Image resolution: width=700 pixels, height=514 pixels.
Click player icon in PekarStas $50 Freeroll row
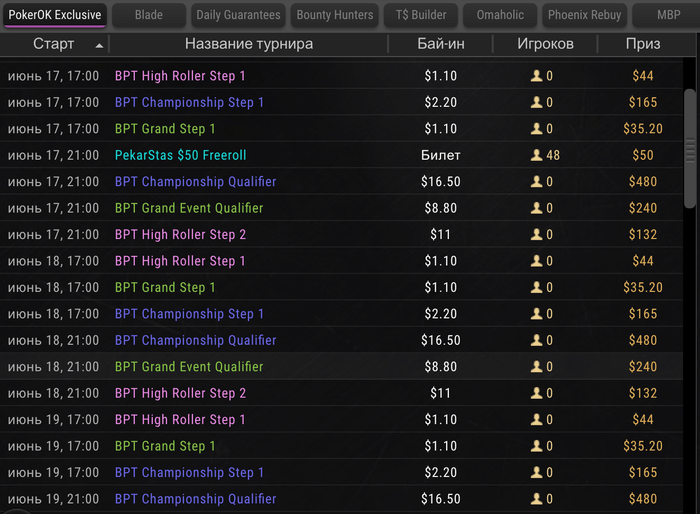[x=537, y=155]
